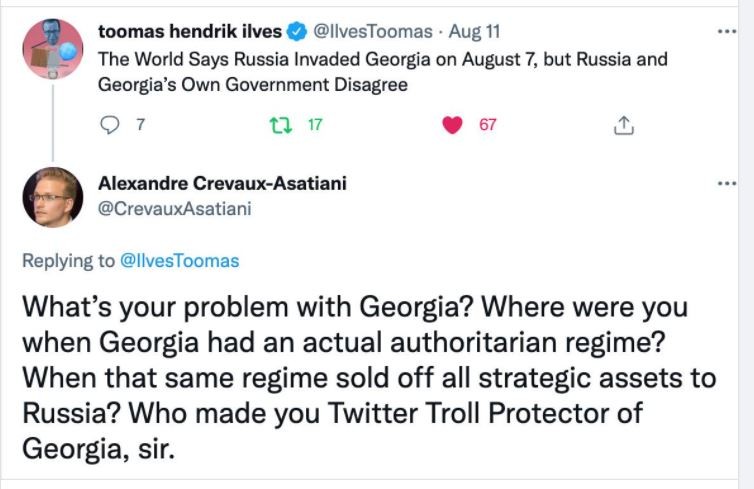
Task: Share the tweet via the upload arrow icon
Action: pos(623,125)
